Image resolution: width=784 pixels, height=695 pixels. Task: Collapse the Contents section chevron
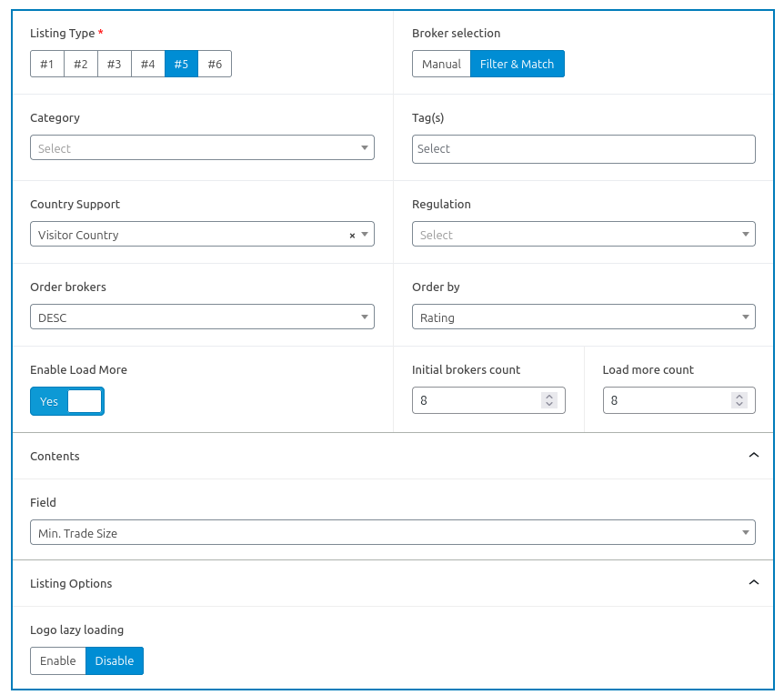753,456
